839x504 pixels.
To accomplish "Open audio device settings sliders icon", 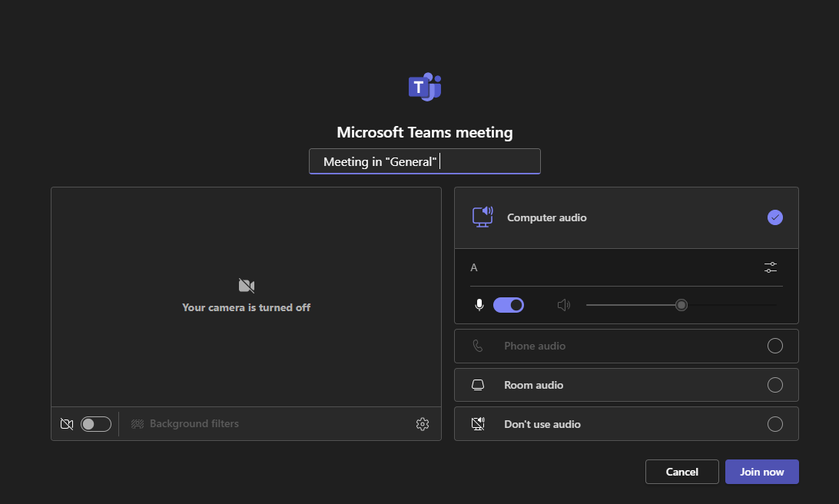I will [x=771, y=267].
